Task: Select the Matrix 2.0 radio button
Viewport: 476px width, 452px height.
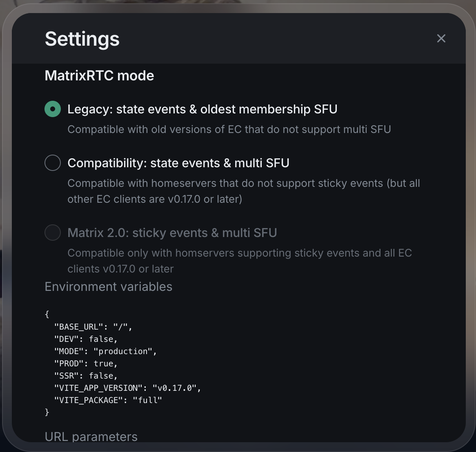Action: click(x=53, y=233)
